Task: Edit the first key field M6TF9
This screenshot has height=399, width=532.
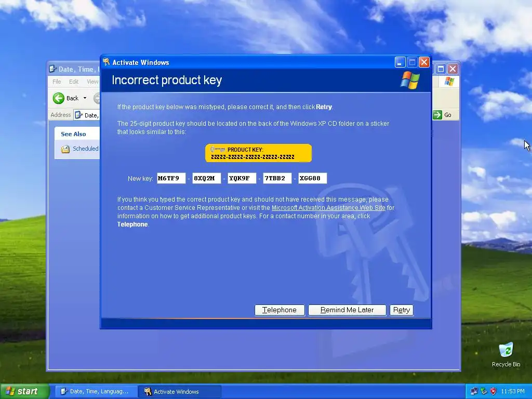Action: [x=171, y=178]
